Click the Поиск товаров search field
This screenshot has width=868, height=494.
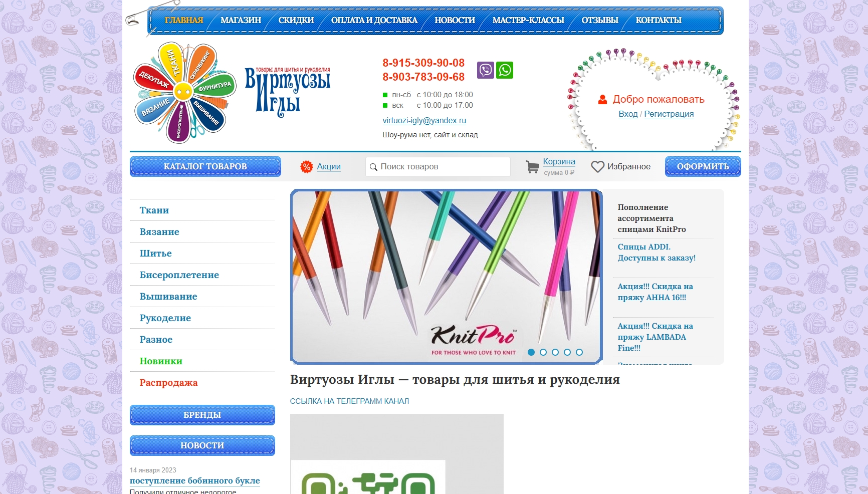coord(438,167)
